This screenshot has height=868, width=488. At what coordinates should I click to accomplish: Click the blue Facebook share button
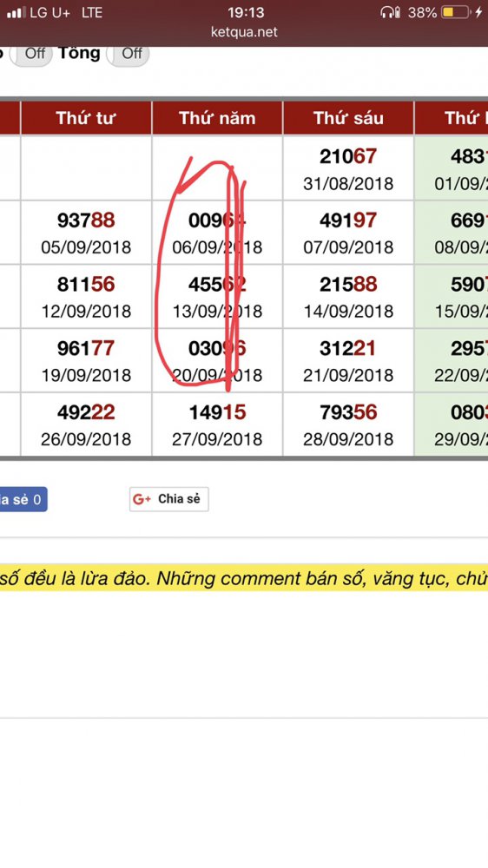(23, 499)
